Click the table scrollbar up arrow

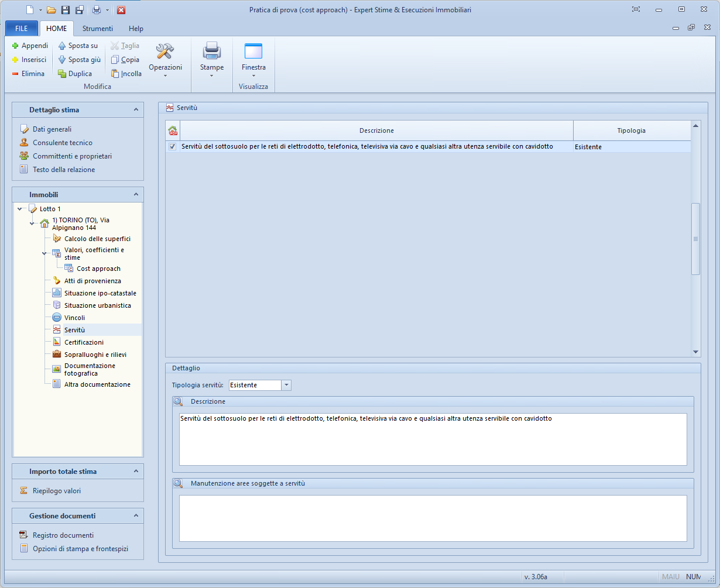point(696,125)
